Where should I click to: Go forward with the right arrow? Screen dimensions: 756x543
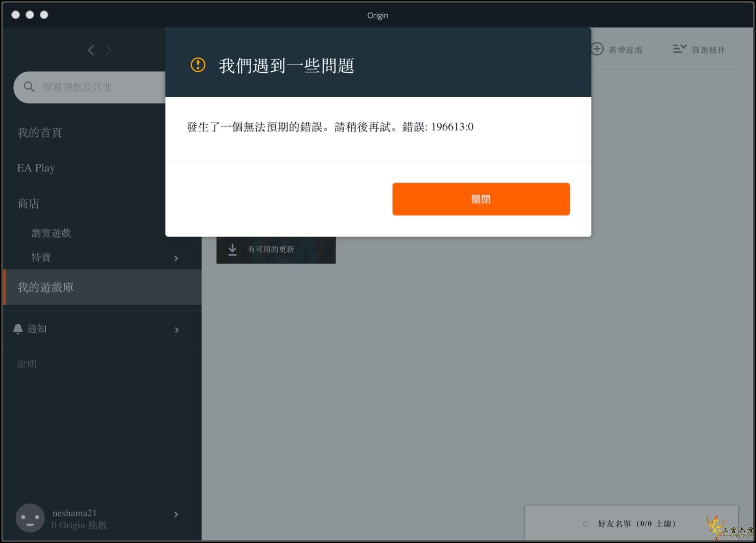tap(108, 50)
